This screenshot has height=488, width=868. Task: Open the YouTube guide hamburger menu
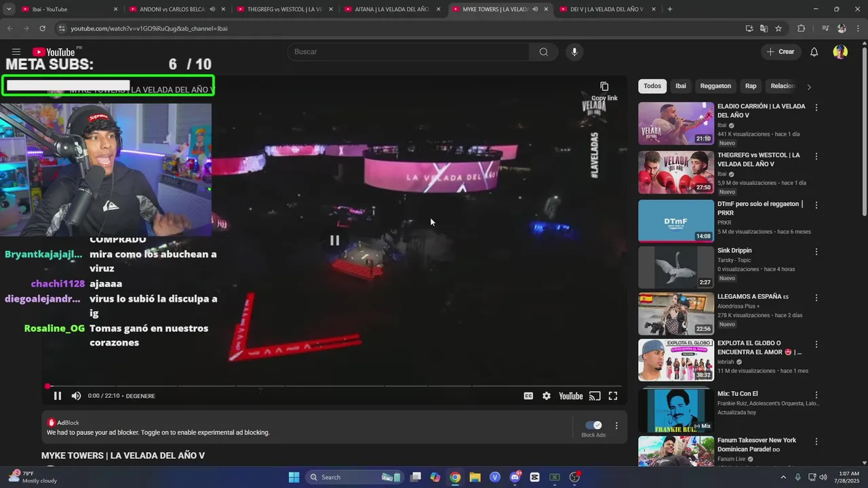click(16, 52)
